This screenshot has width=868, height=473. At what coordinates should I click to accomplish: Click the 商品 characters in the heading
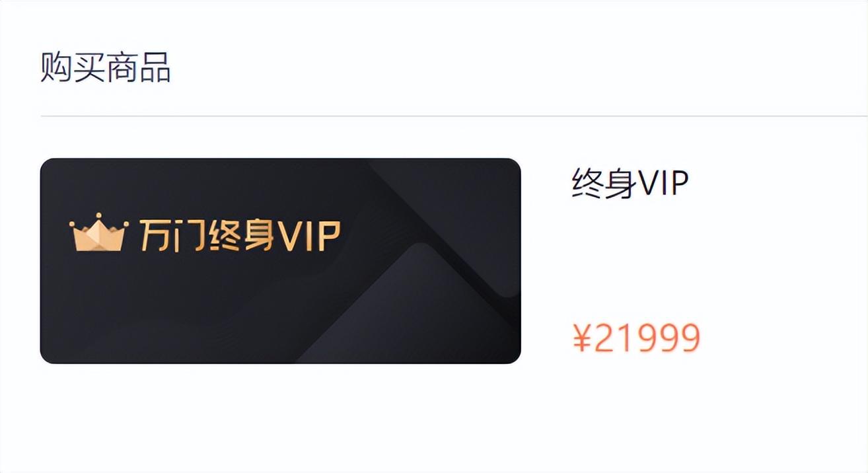pyautogui.click(x=139, y=67)
